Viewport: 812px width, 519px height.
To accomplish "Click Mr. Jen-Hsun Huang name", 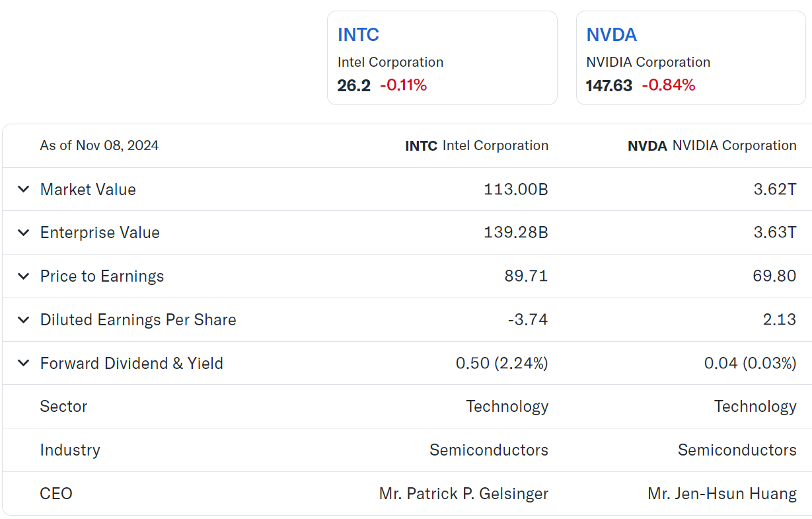I will pyautogui.click(x=722, y=494).
